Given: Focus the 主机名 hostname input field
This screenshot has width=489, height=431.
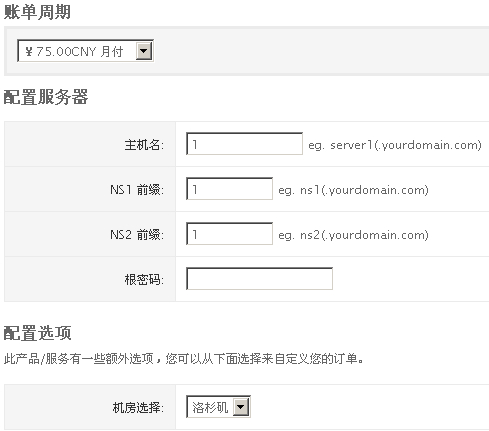Looking at the screenshot, I should [x=244, y=144].
